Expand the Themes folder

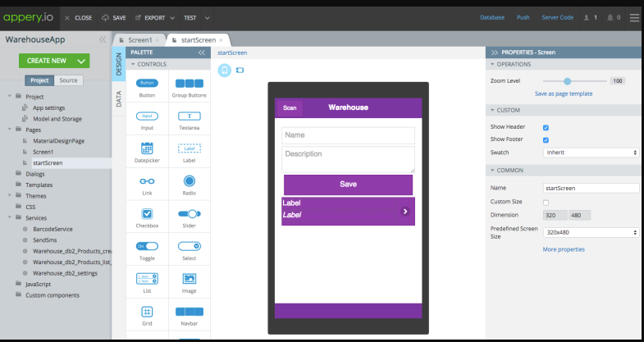(10, 196)
